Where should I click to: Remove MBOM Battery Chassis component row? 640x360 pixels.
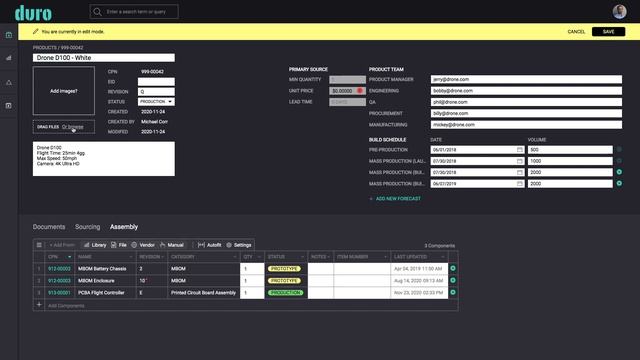pyautogui.click(x=453, y=268)
